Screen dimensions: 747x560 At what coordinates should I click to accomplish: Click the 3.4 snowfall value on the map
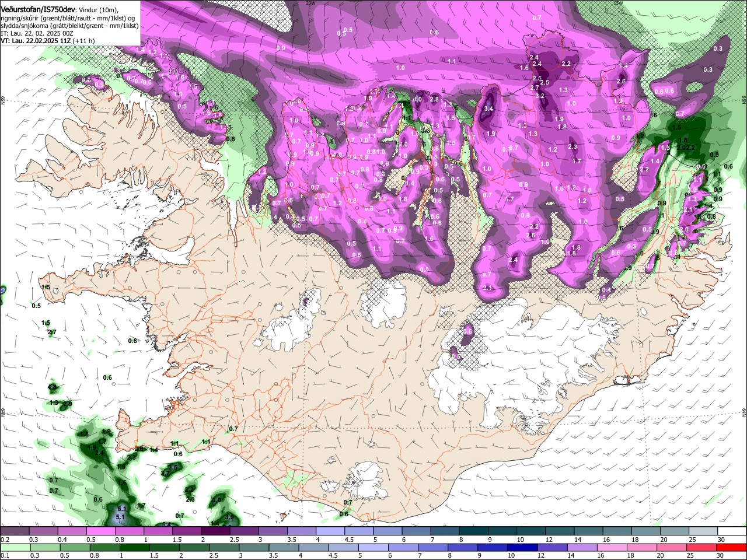[489, 108]
